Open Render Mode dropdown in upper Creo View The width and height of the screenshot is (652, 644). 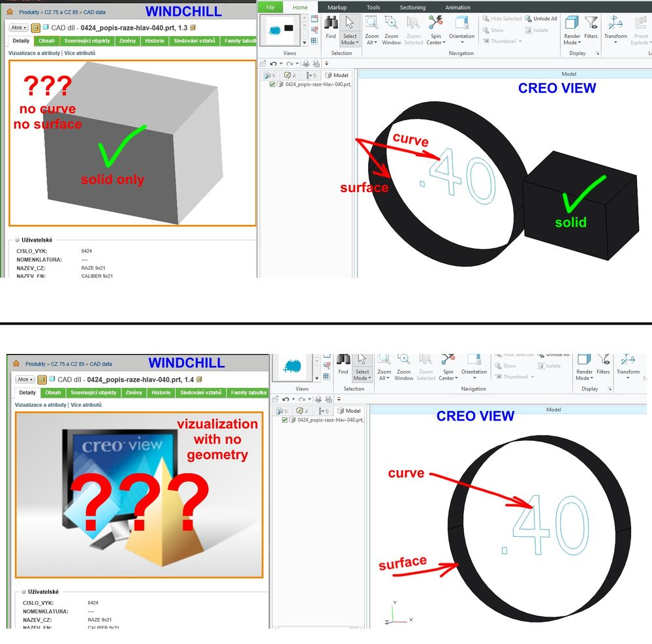572,40
